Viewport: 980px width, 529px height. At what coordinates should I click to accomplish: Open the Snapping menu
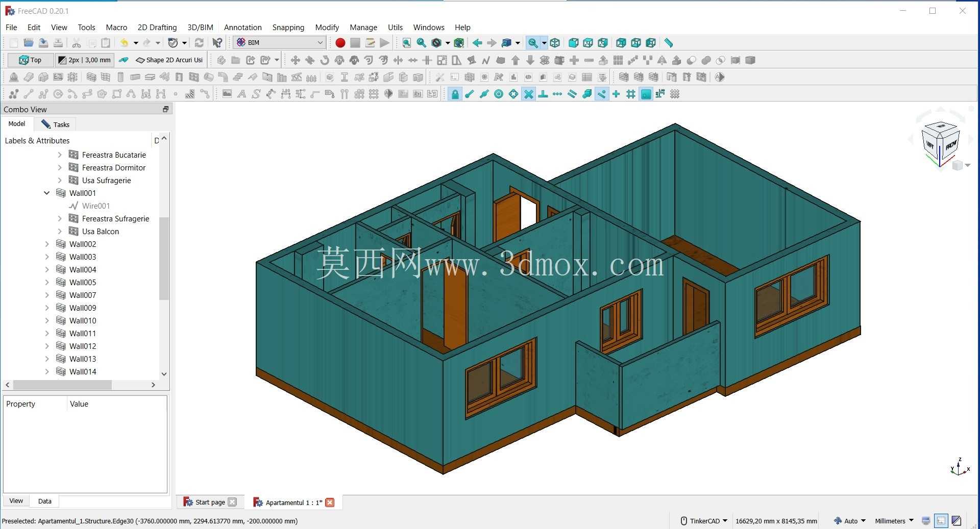point(288,28)
